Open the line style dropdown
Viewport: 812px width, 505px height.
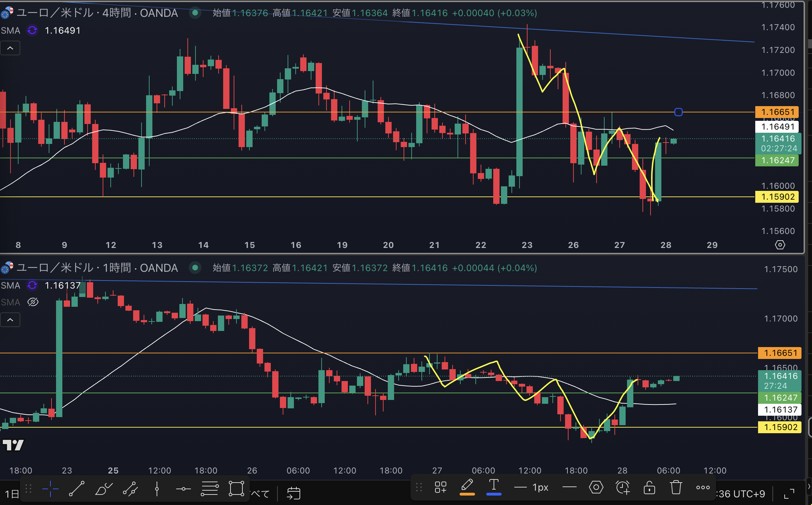(x=569, y=487)
